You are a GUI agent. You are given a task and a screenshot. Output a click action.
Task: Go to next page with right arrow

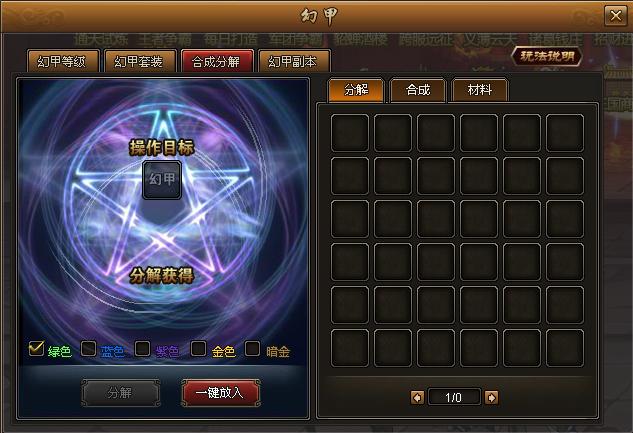click(x=491, y=397)
